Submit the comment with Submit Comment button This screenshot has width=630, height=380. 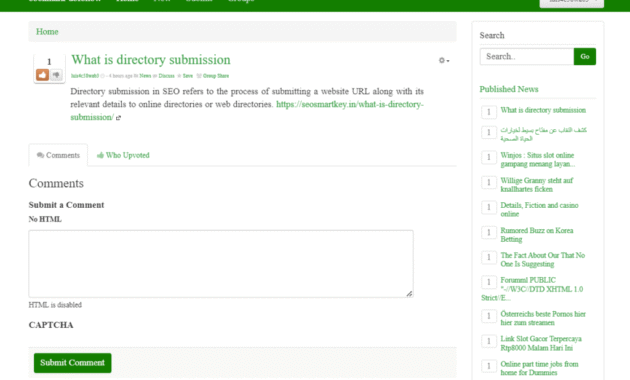pyautogui.click(x=72, y=363)
